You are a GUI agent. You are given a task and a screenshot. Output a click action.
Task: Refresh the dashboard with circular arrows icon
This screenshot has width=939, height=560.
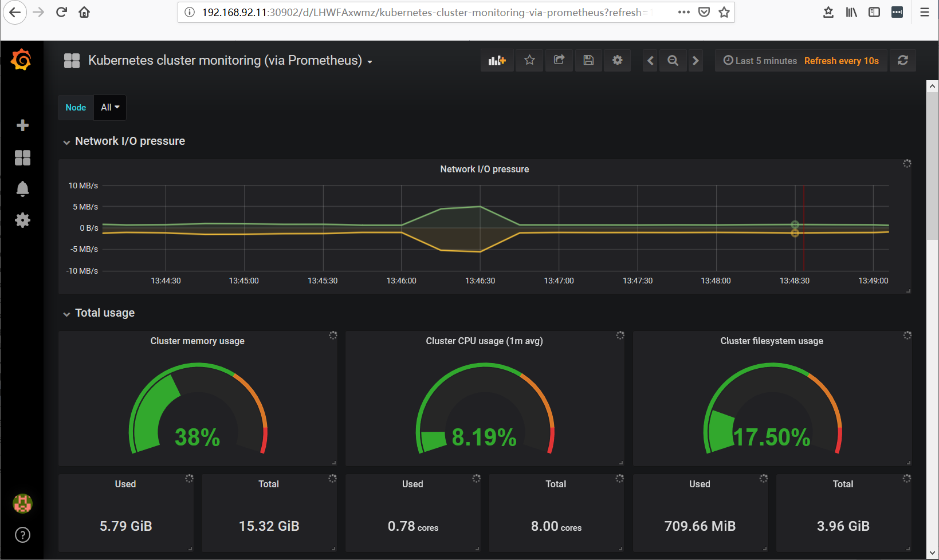click(903, 60)
